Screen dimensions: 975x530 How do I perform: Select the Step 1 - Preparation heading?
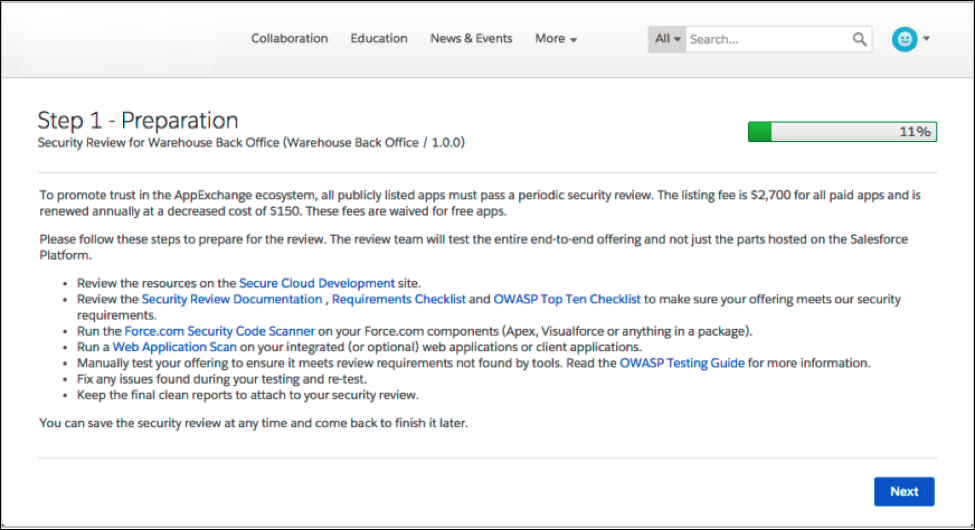[x=137, y=120]
